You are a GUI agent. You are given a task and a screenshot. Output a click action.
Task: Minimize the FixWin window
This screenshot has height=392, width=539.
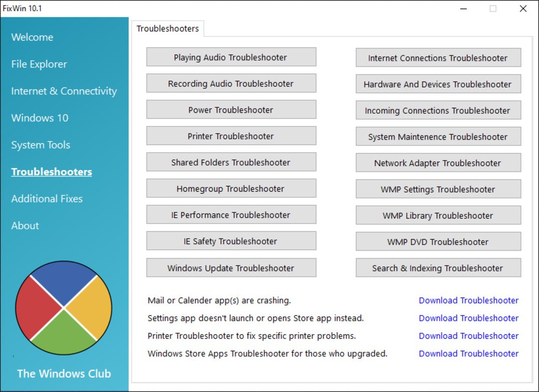[x=464, y=9]
